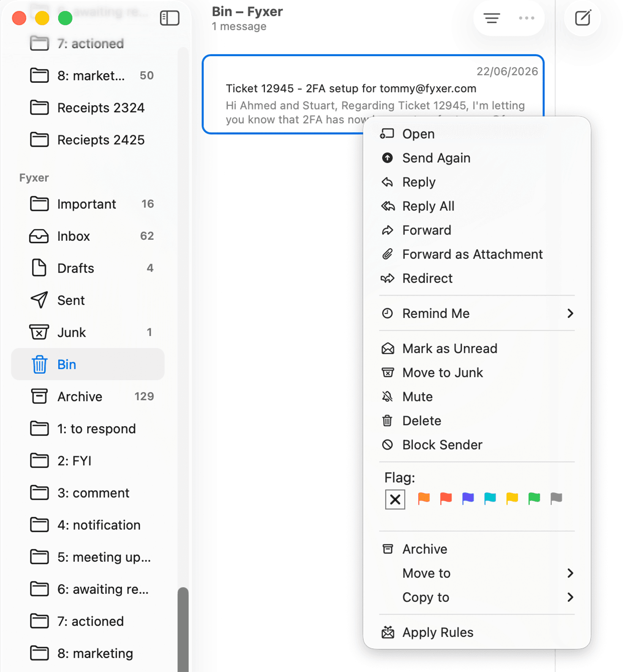Open the Receipts 2324 folder

[x=88, y=108]
